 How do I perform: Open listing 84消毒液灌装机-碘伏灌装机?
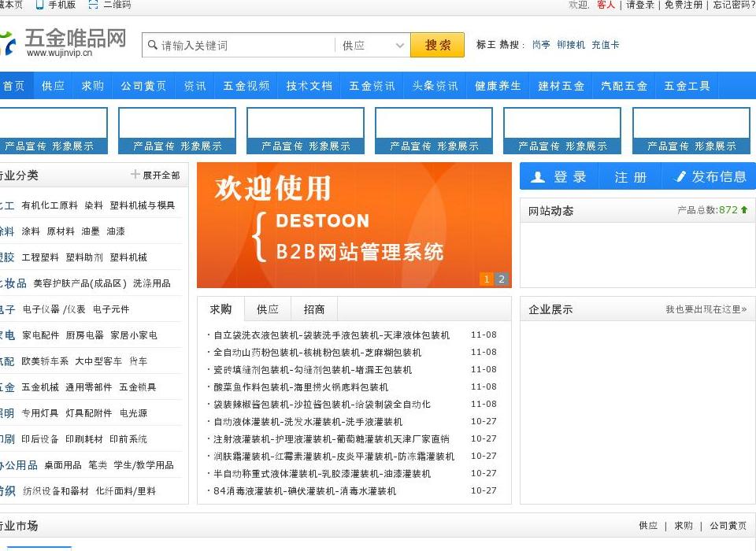point(305,491)
